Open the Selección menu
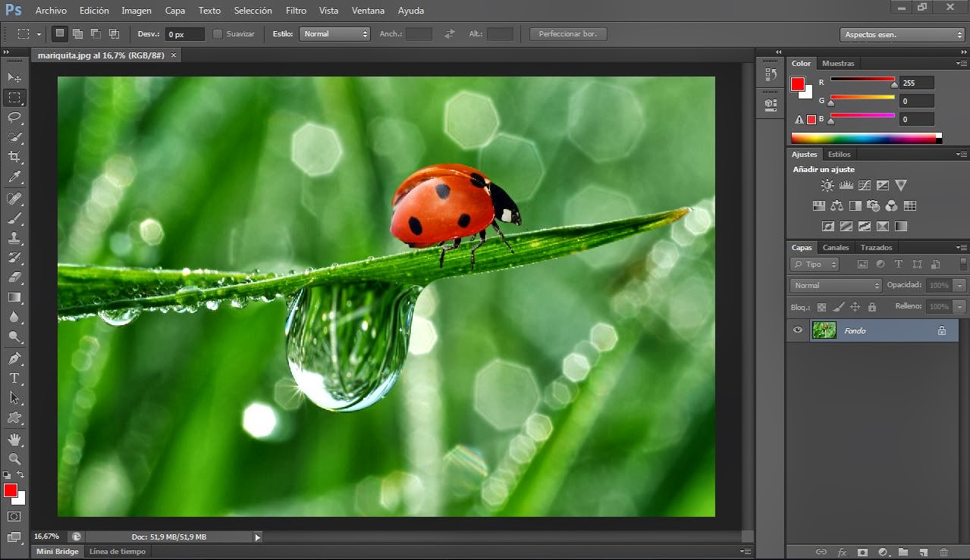 (x=253, y=11)
